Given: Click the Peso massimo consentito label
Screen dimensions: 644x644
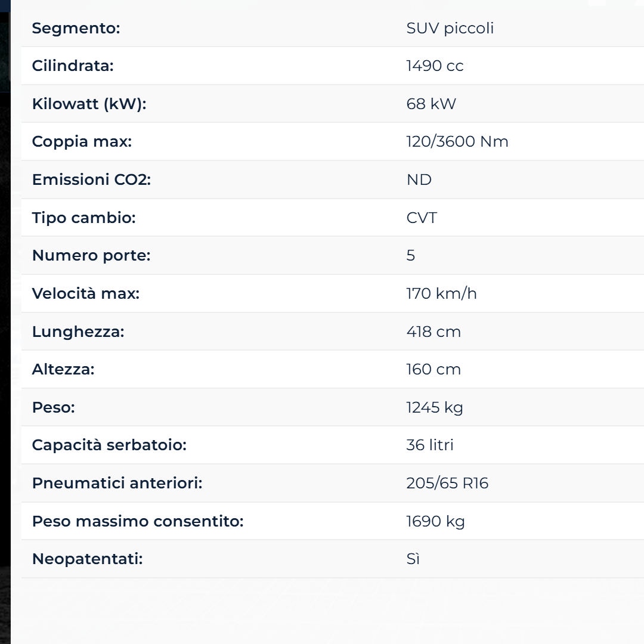Looking at the screenshot, I should [x=138, y=521].
